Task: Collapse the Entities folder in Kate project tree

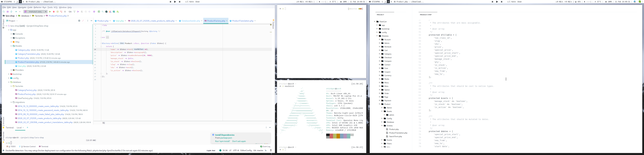Action: point(382,126)
